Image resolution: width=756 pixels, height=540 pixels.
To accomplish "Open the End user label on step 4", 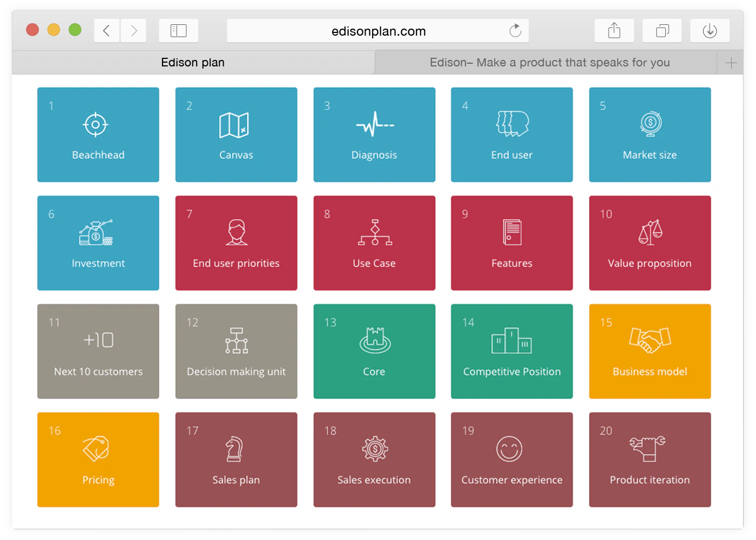I will point(512,155).
